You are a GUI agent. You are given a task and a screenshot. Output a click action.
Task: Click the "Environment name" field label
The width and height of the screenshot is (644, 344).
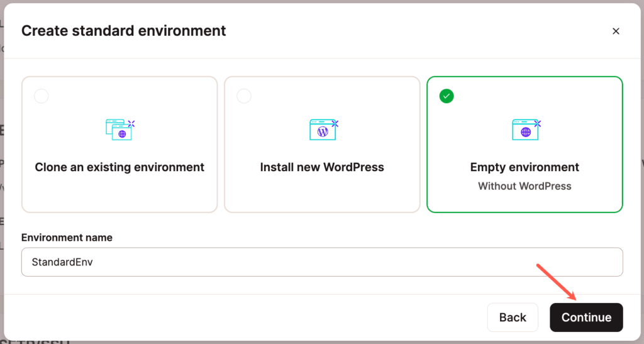coord(67,238)
